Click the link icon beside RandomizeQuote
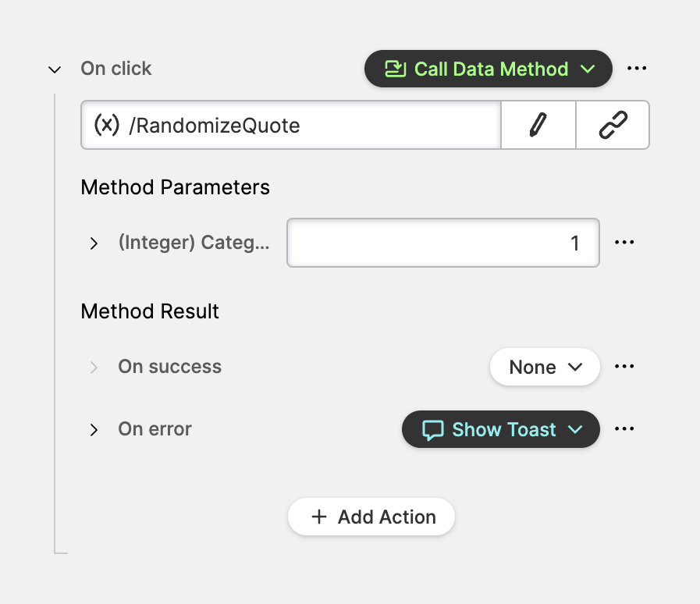This screenshot has width=700, height=604. tap(613, 125)
